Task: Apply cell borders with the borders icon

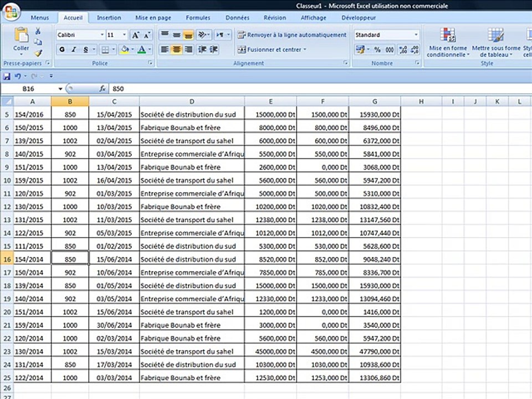Action: [105, 49]
